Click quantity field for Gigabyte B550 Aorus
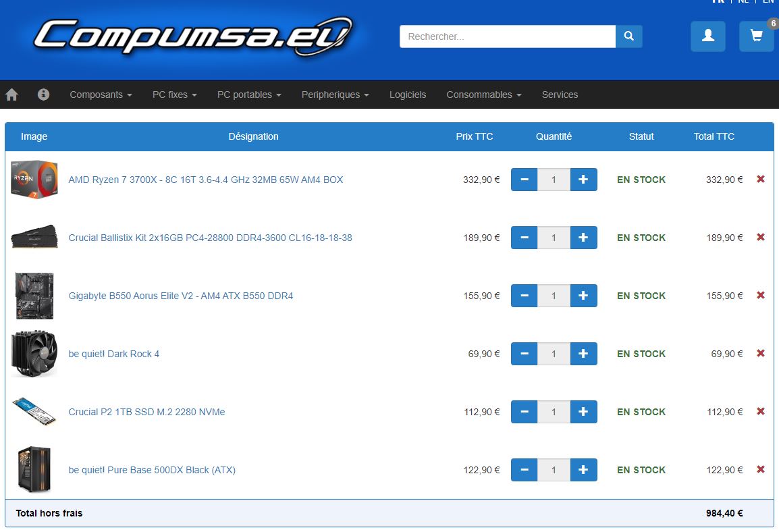 point(554,296)
